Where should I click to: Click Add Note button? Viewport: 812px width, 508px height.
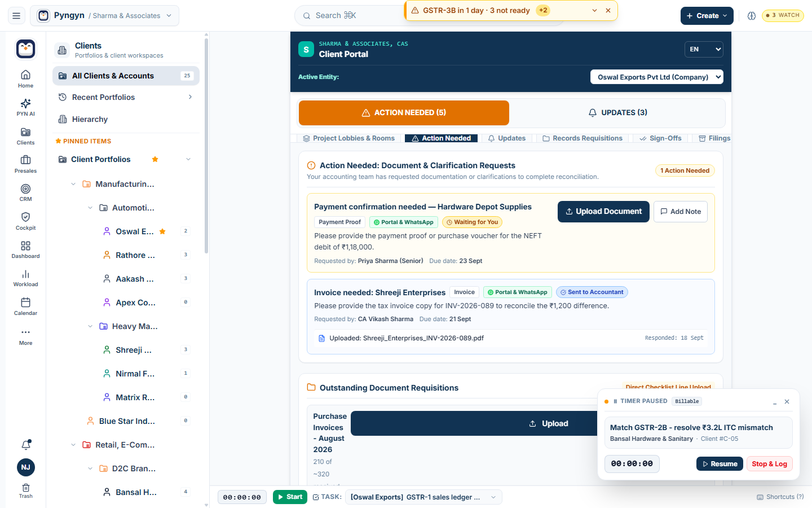(x=681, y=212)
